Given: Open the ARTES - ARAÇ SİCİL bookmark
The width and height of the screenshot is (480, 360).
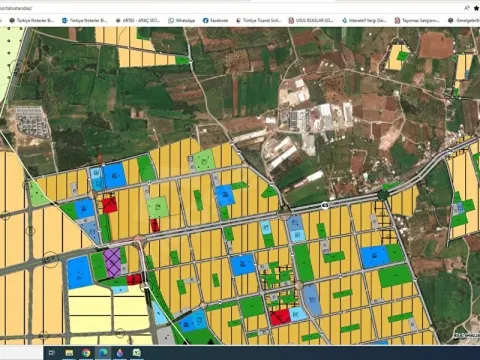Looking at the screenshot, I should [x=137, y=20].
